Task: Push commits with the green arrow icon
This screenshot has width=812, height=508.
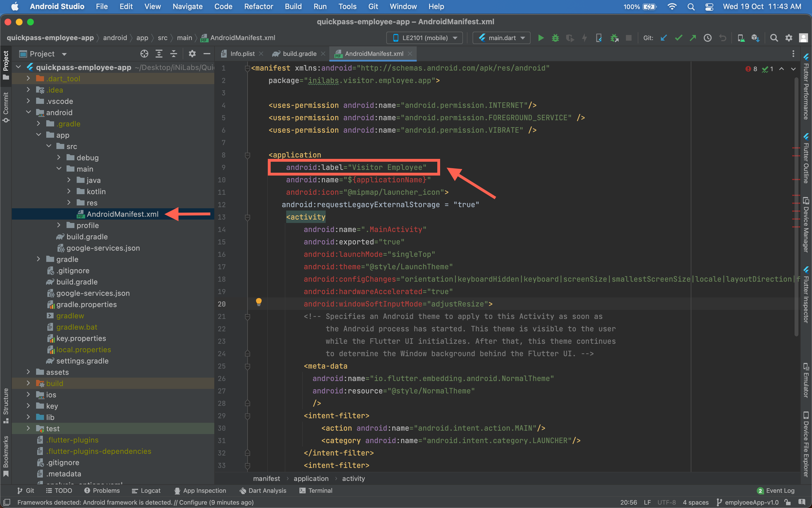Action: pyautogui.click(x=693, y=38)
